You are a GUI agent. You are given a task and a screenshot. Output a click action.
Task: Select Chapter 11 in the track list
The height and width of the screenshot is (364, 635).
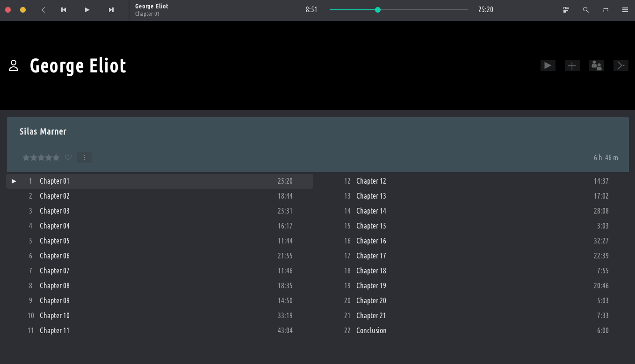coord(55,330)
